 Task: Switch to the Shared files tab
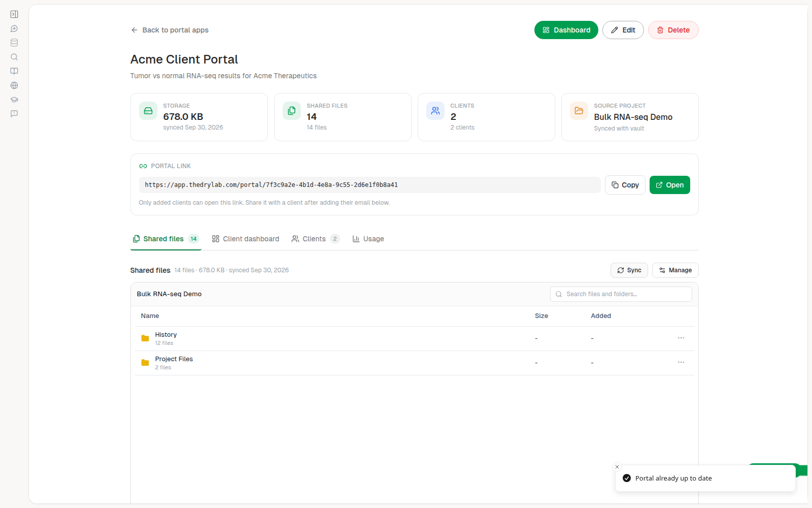click(x=166, y=239)
